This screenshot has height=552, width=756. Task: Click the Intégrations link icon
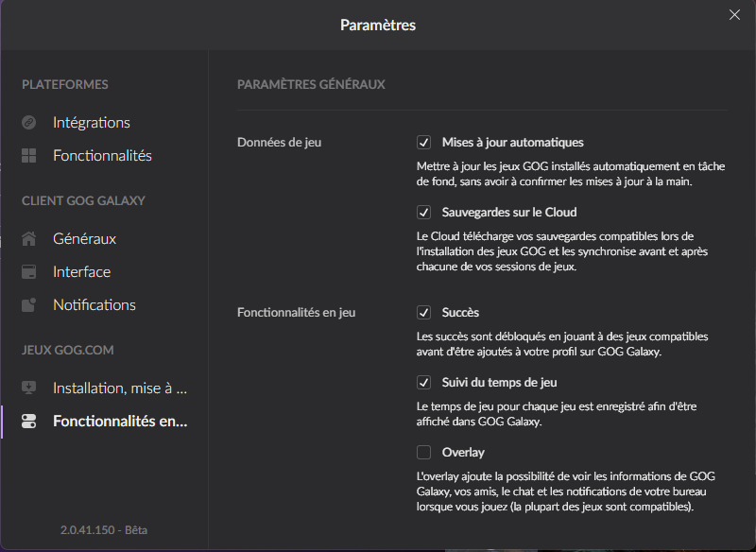pyautogui.click(x=29, y=123)
